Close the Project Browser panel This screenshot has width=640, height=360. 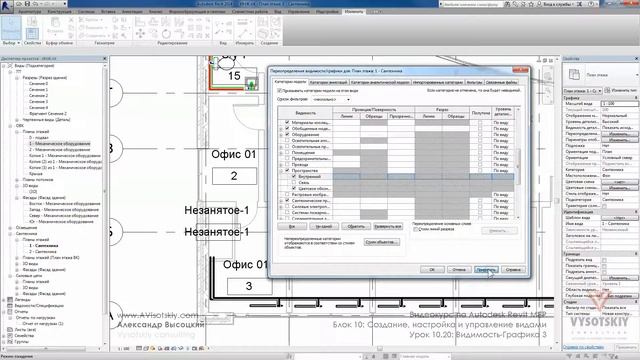104,59
